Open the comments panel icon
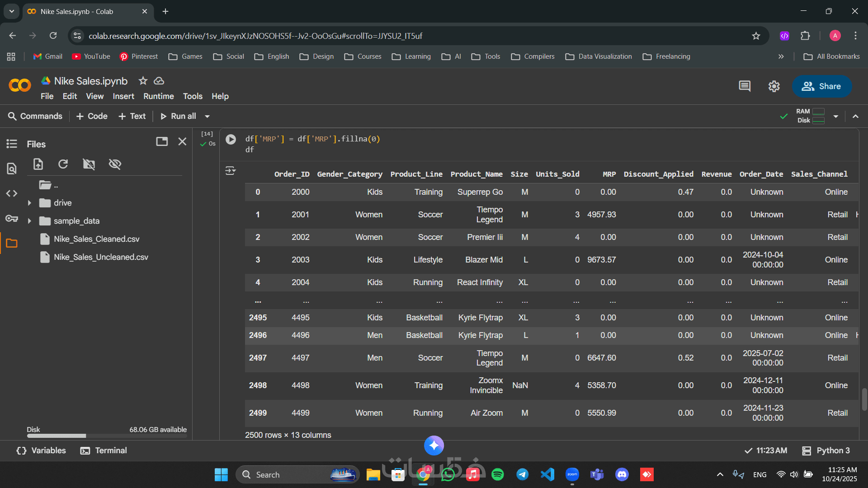Screen dimensions: 868x488 (745, 86)
